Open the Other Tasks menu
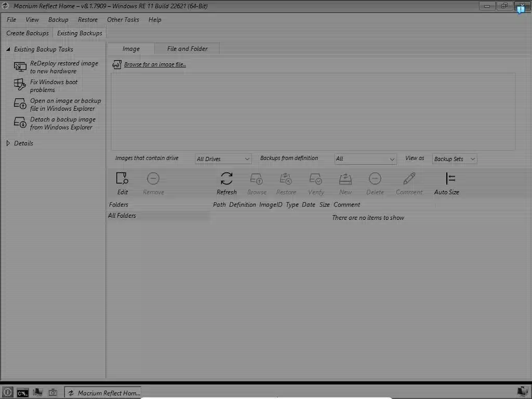 [123, 20]
